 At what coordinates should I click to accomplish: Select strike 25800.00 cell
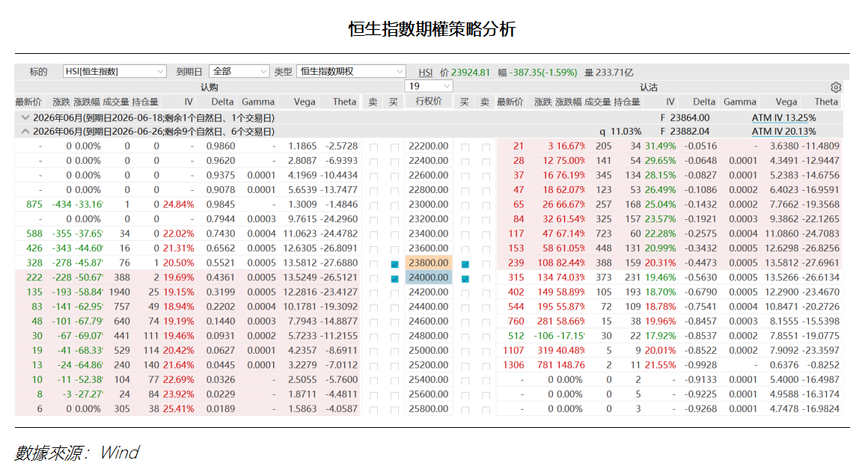(429, 409)
